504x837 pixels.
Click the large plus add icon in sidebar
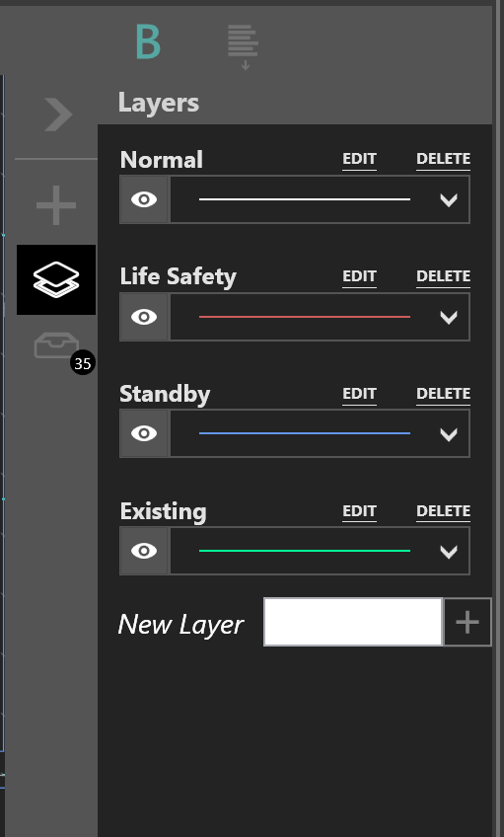click(56, 205)
